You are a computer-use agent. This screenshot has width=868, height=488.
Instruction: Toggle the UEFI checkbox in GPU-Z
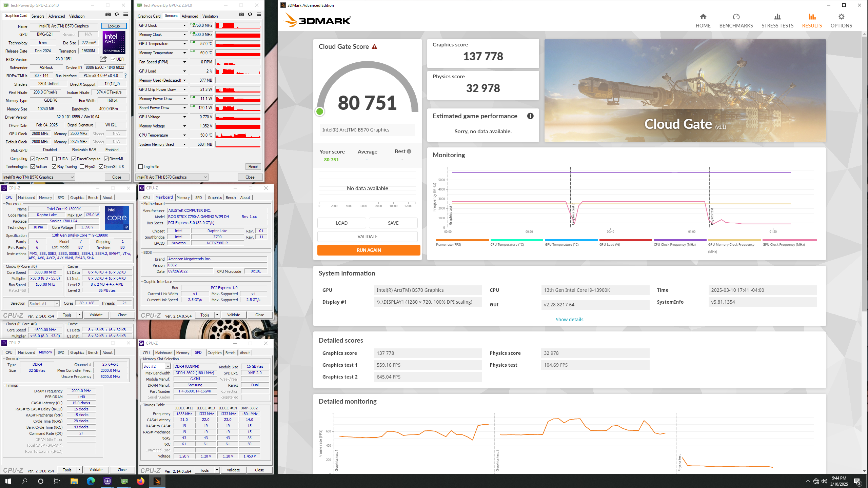[113, 59]
